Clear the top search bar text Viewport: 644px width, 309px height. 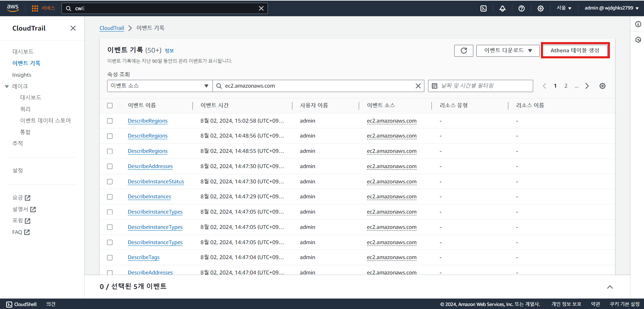click(x=261, y=8)
